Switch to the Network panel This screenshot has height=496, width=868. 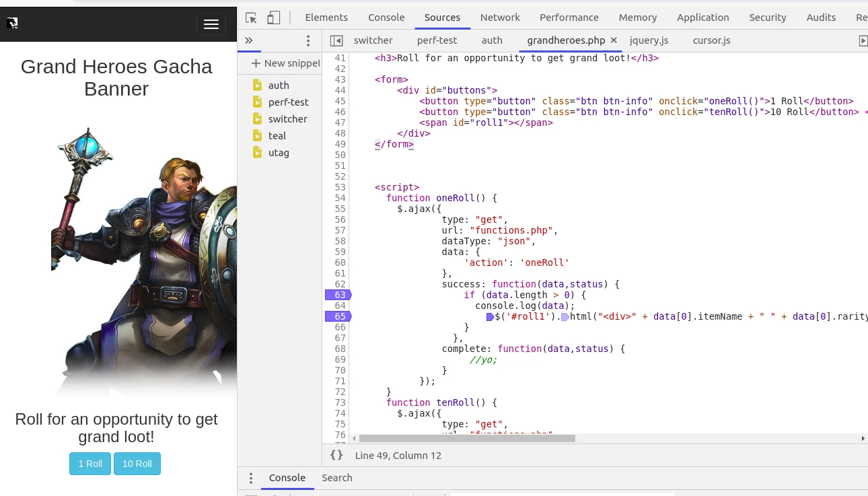(x=500, y=17)
